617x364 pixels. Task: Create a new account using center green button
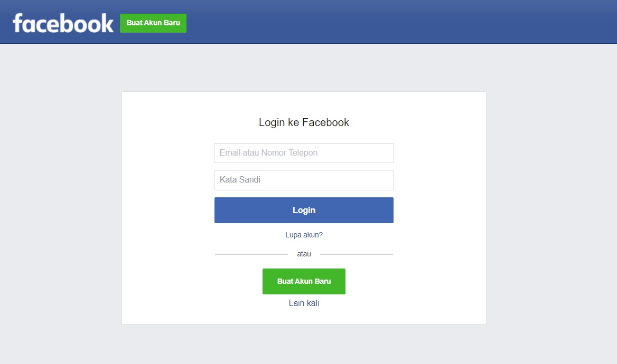(304, 282)
